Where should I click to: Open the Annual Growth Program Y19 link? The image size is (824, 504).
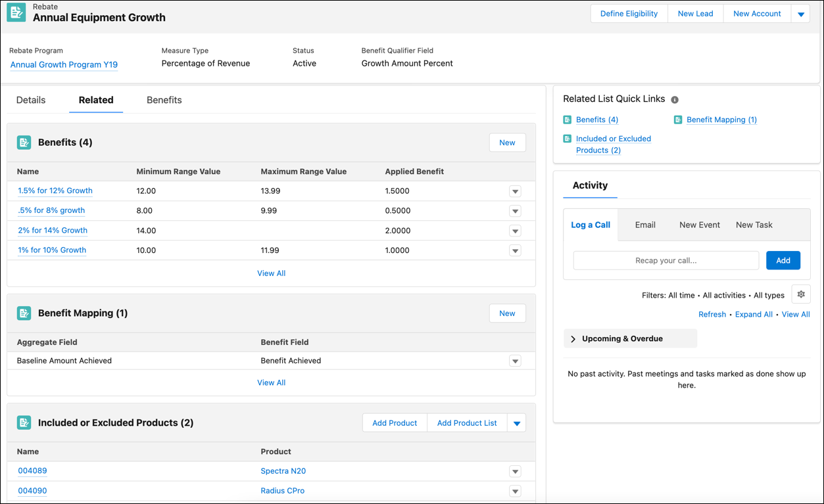point(63,64)
